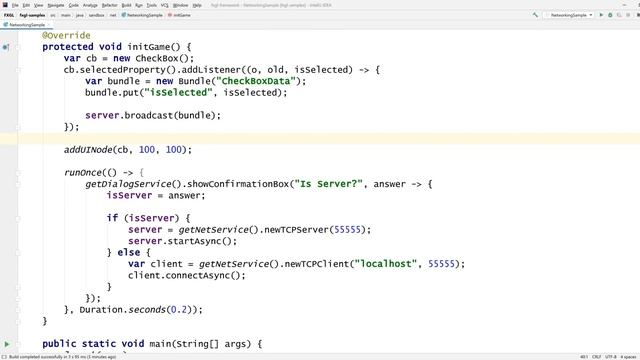Click the Build completed successfully status message
640x360 pixels.
(x=62, y=357)
